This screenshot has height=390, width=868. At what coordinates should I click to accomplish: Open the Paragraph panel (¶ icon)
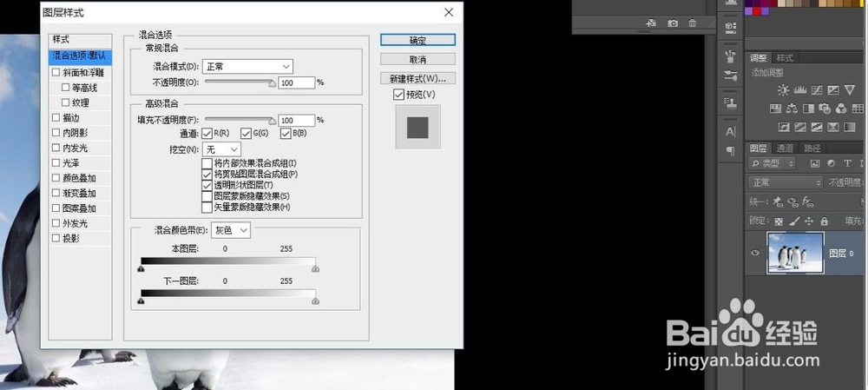coord(731,150)
